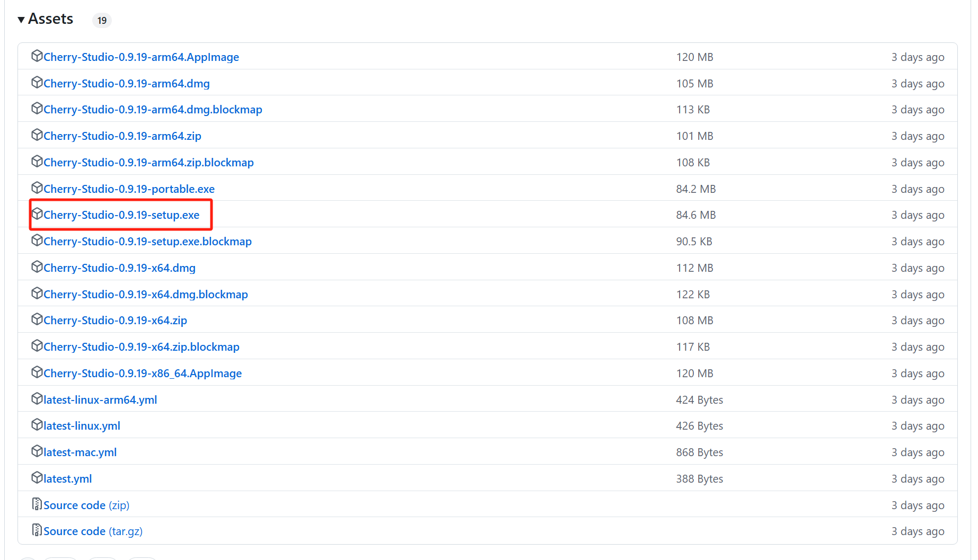Click package icon beside latest-linux-arm64.yml
This screenshot has height=560, width=978.
point(37,398)
